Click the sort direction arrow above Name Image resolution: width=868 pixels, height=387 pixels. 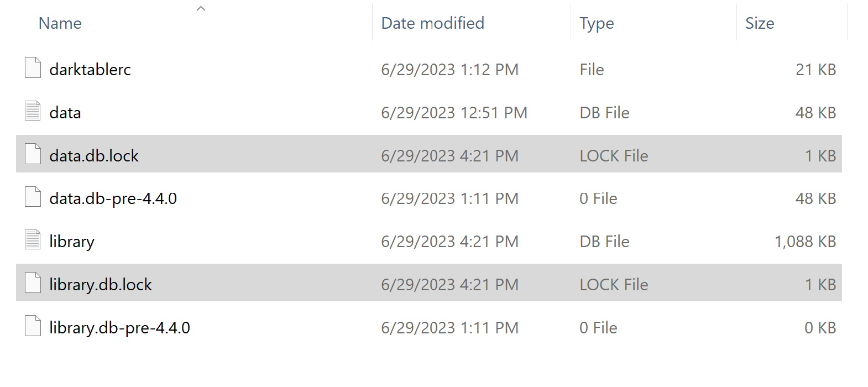(201, 8)
